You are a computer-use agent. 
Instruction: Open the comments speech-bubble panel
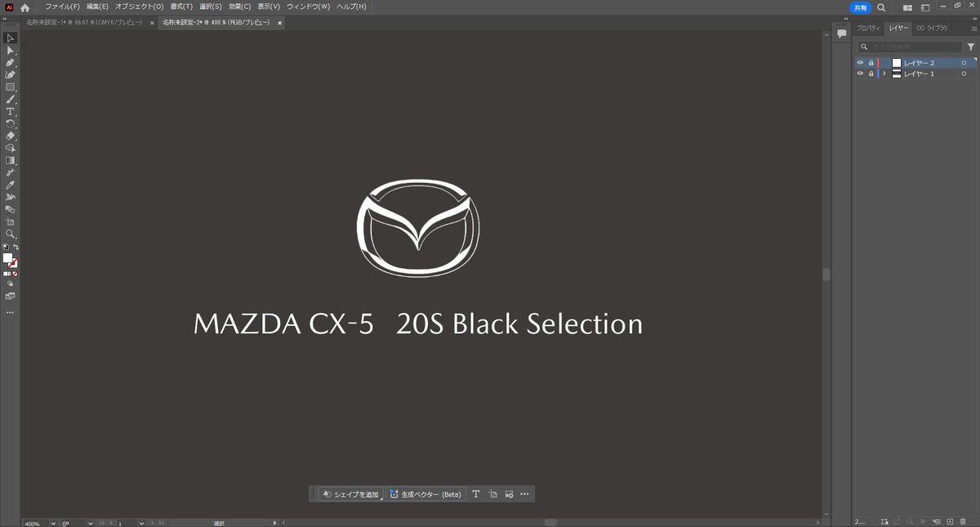(841, 33)
